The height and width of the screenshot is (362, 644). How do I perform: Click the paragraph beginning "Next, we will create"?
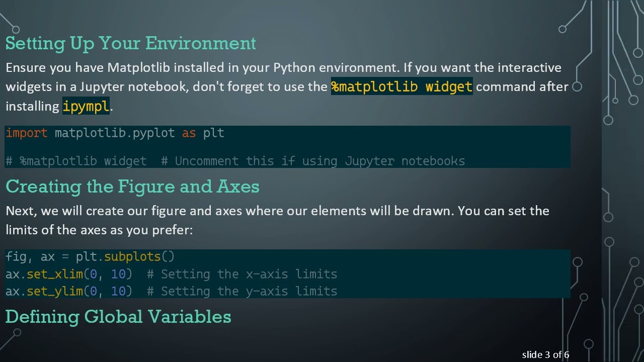pos(277,211)
